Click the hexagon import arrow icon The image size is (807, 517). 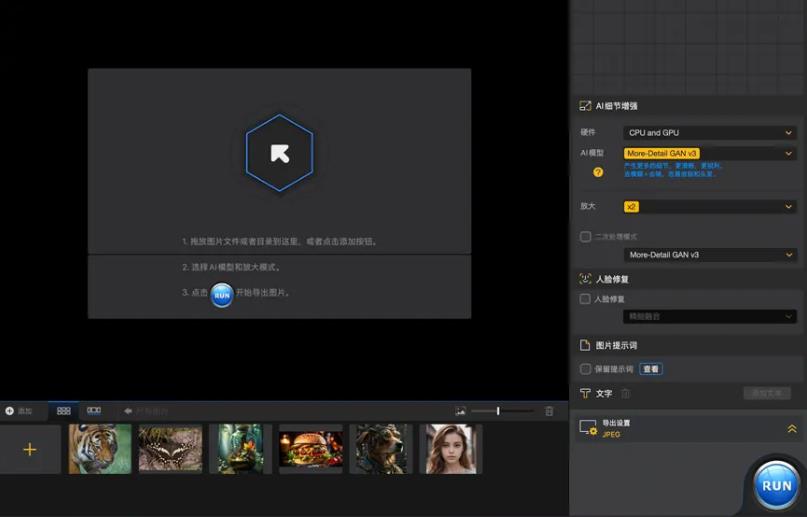[279, 153]
